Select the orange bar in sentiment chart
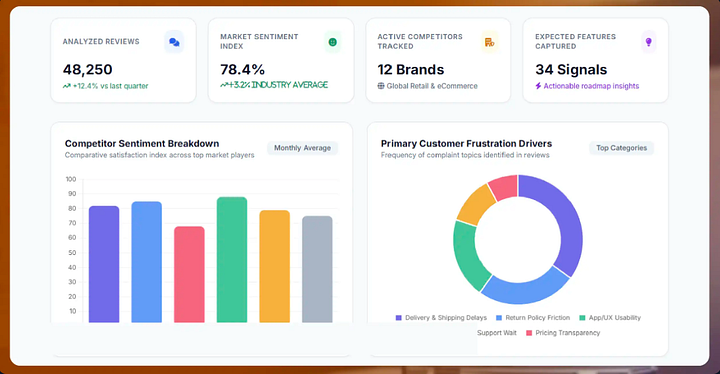 [x=275, y=266]
